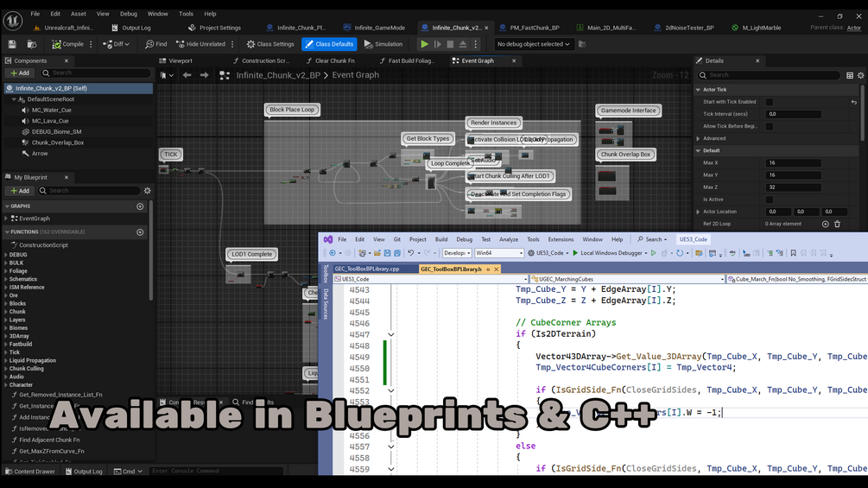Screen dimensions: 868x488
Task: Open ConstructionScript function
Action: [43, 245]
